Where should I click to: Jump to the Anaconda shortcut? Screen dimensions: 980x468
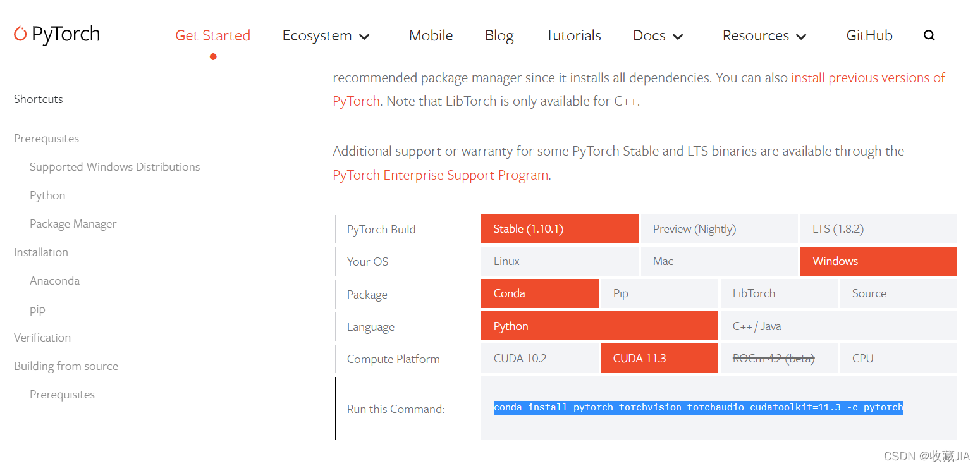click(54, 281)
